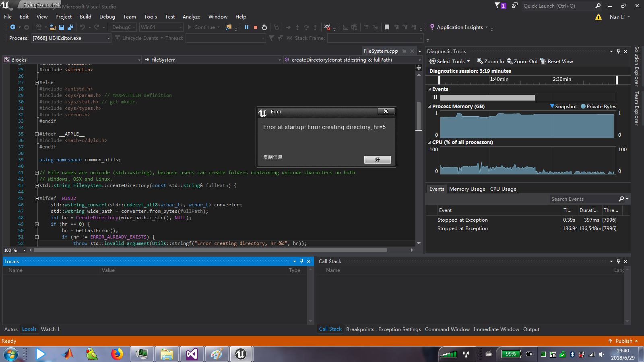644x362 pixels.
Task: Collapse the Events graph section
Action: (429, 89)
